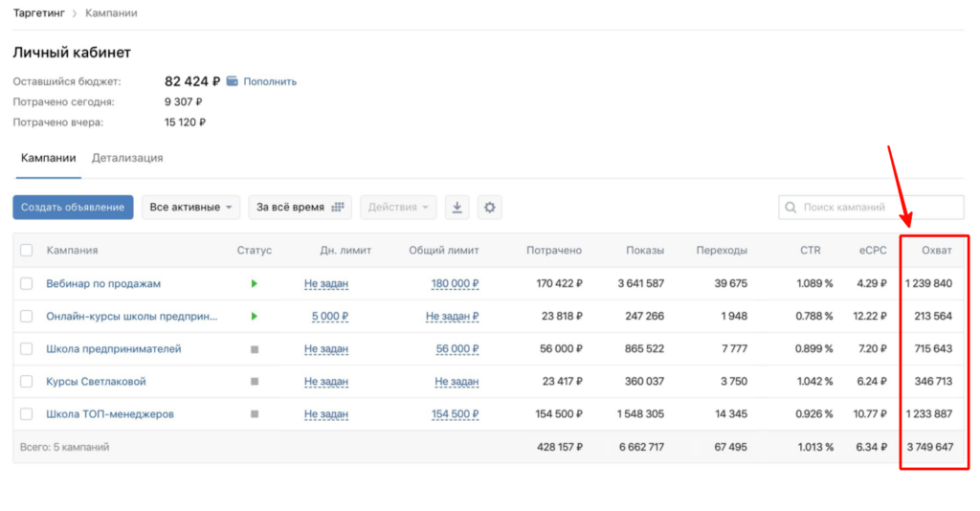Click green play status of Вебинар по продажам
Screen dimensions: 980x511
click(255, 284)
